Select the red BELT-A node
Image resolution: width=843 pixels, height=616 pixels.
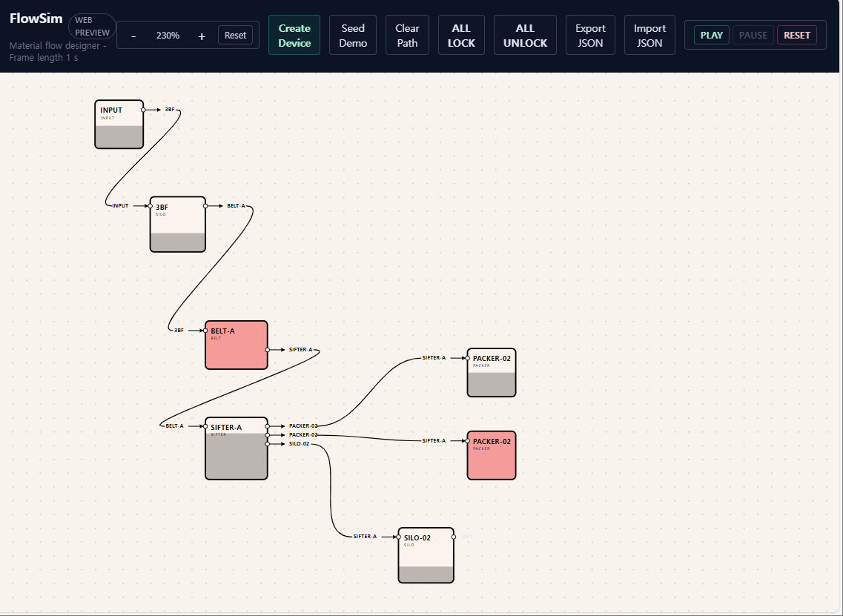pos(236,345)
